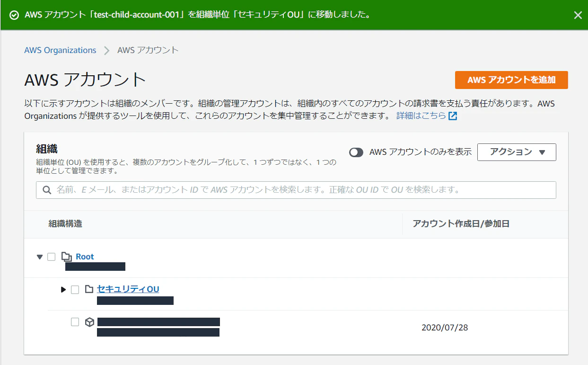Click the 組織構造 column header
The height and width of the screenshot is (365, 588).
(x=65, y=223)
